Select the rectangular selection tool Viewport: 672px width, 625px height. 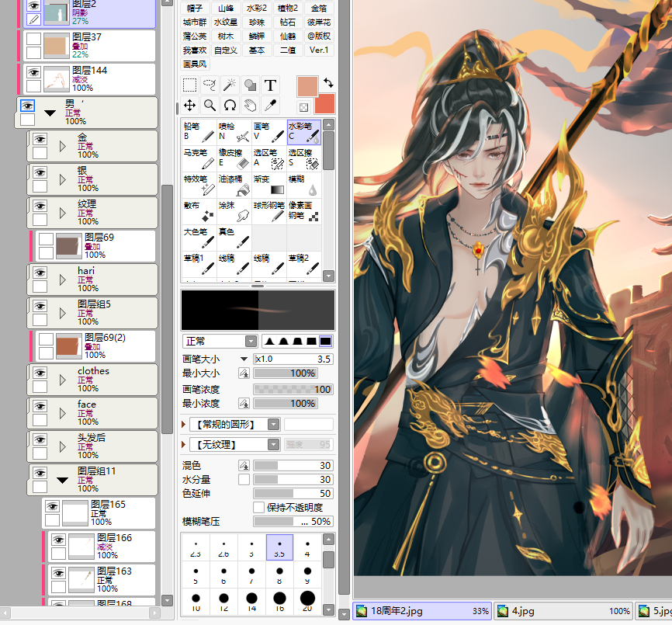tap(190, 85)
